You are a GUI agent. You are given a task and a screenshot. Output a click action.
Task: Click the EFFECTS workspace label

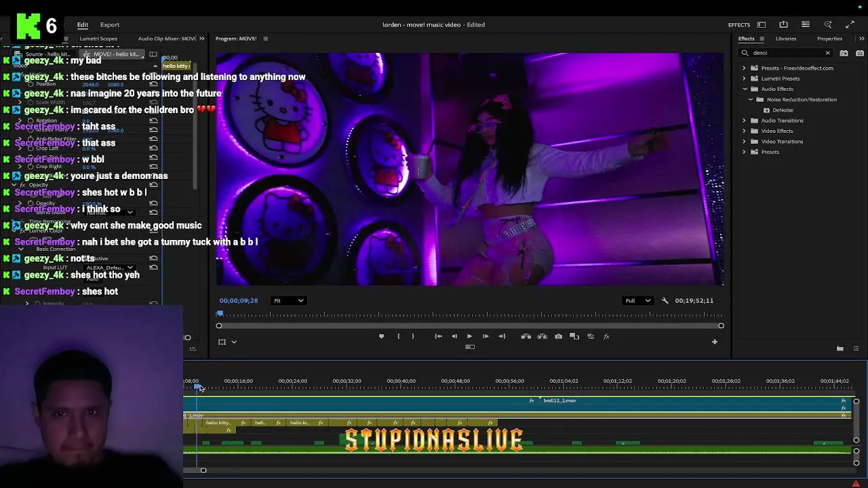tap(739, 24)
